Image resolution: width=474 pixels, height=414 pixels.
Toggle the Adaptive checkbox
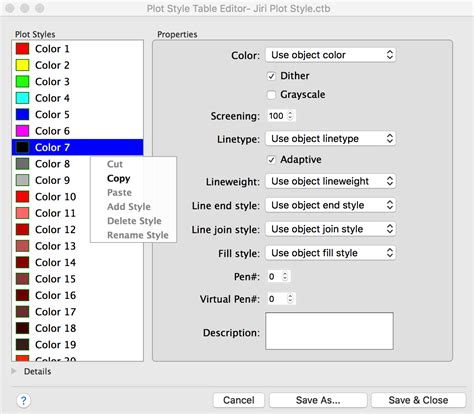coord(271,160)
